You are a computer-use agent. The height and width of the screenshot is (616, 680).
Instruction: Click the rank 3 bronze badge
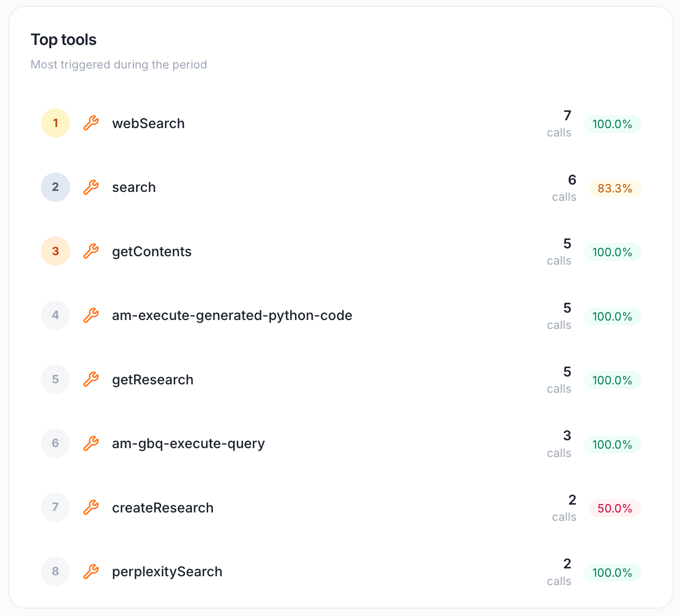click(55, 252)
